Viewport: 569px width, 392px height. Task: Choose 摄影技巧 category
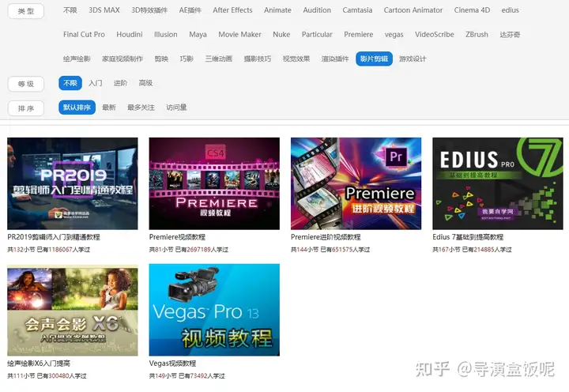point(258,58)
